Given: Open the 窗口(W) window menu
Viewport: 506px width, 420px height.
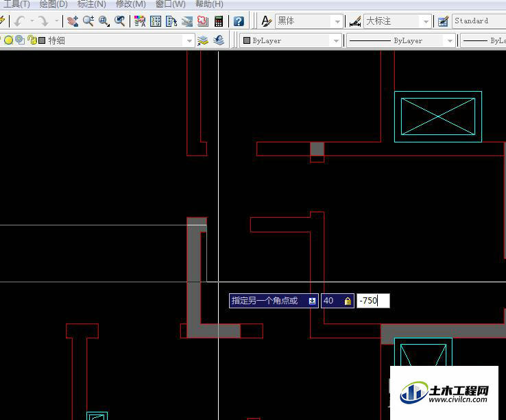Looking at the screenshot, I should [x=171, y=4].
